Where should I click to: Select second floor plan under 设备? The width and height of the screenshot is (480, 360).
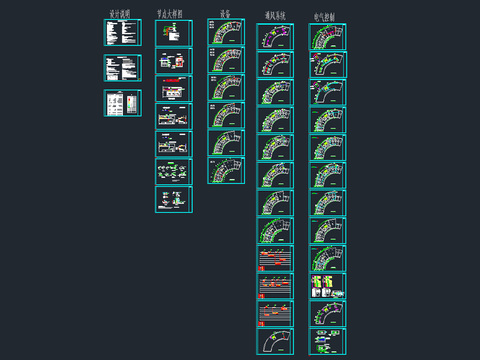pyautogui.click(x=226, y=60)
